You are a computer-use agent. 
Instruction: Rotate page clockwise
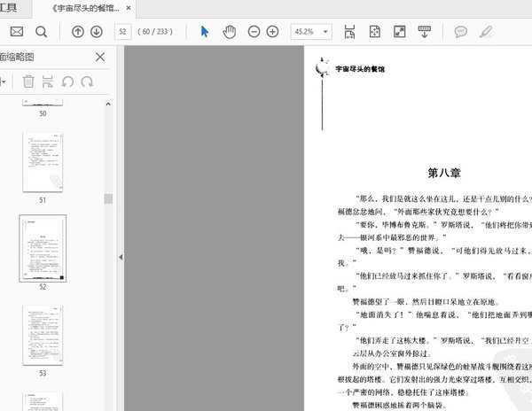87,81
